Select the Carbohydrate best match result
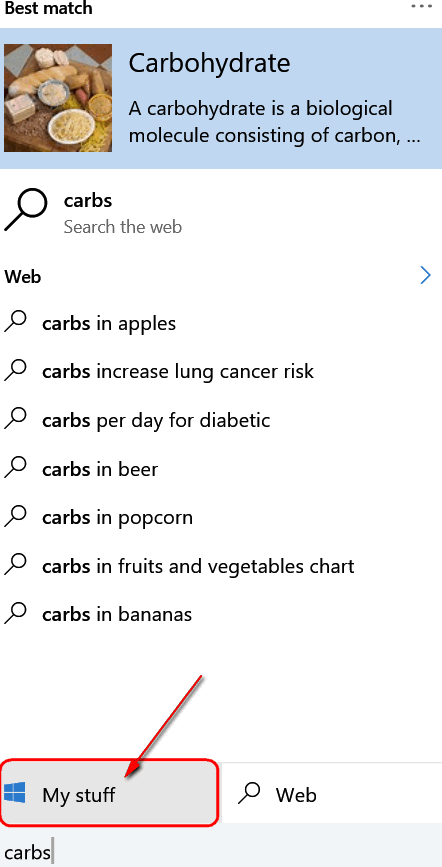The height and width of the screenshot is (867, 442). point(221,98)
